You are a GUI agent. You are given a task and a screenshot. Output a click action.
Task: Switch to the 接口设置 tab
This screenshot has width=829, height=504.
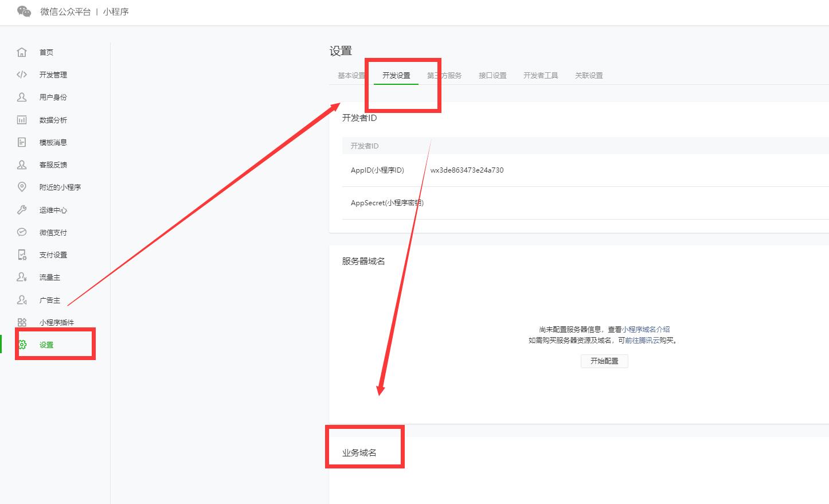click(x=492, y=75)
